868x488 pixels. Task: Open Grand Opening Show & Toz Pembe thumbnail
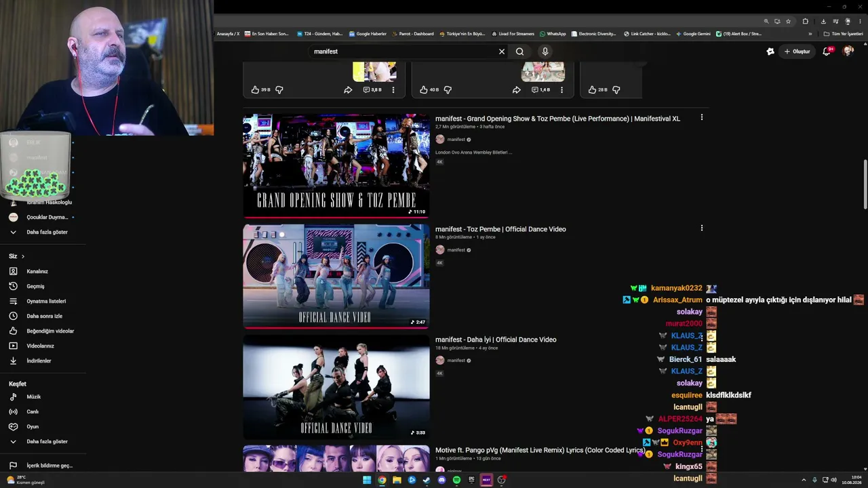(x=336, y=165)
